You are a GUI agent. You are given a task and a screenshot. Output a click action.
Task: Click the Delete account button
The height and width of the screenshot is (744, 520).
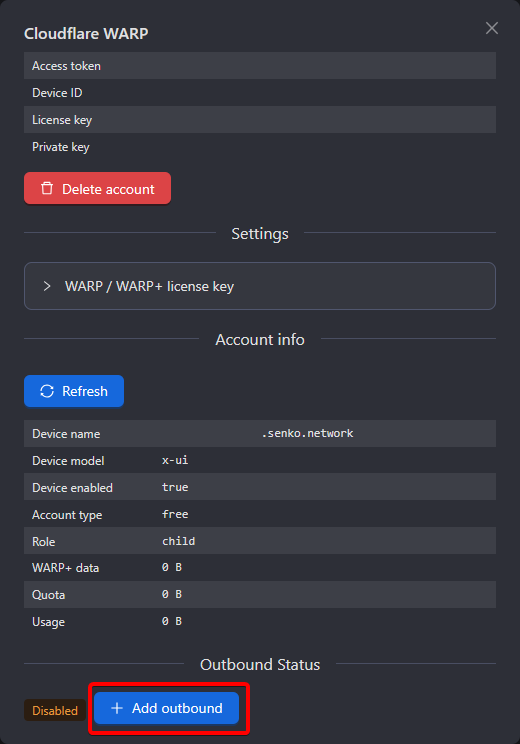point(97,188)
